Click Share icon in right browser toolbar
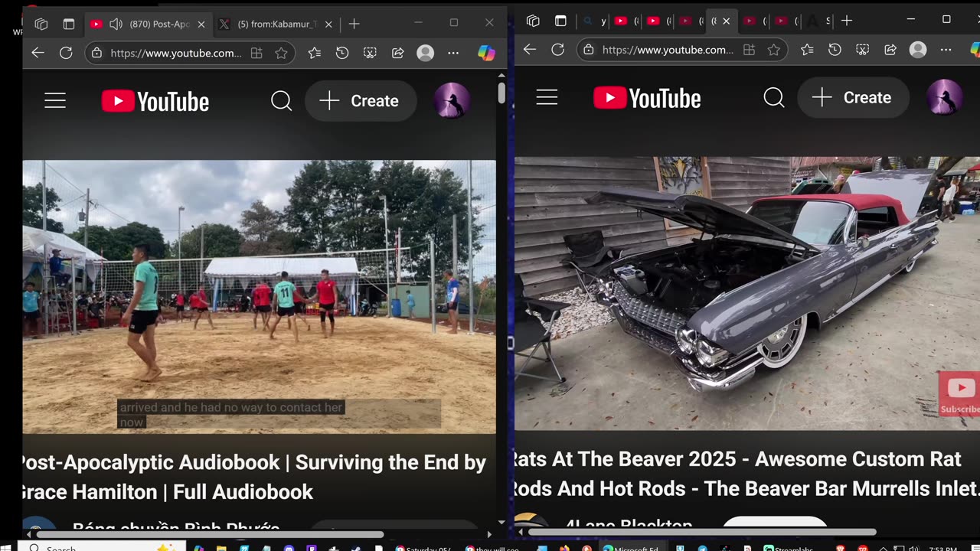This screenshot has height=551, width=980. [890, 50]
